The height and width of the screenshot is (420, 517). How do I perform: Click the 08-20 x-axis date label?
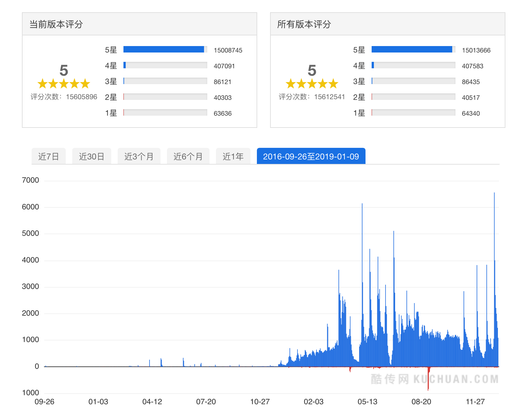421,402
